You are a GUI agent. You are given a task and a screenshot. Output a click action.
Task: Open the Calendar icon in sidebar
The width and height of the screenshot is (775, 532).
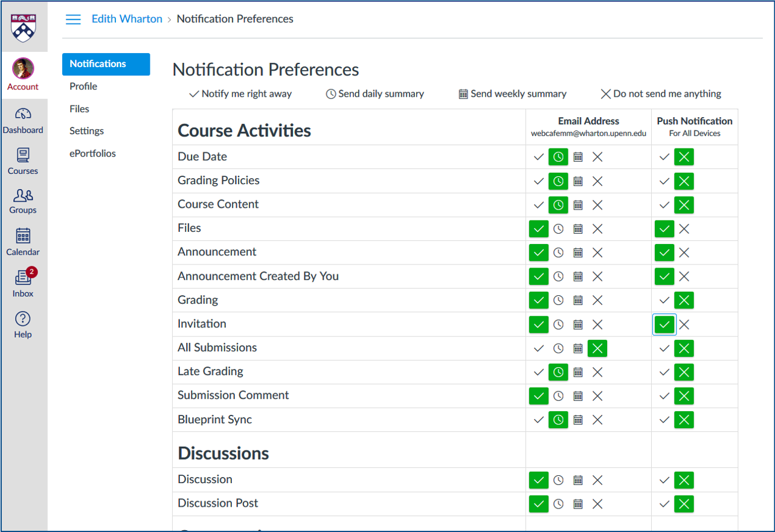tap(23, 236)
